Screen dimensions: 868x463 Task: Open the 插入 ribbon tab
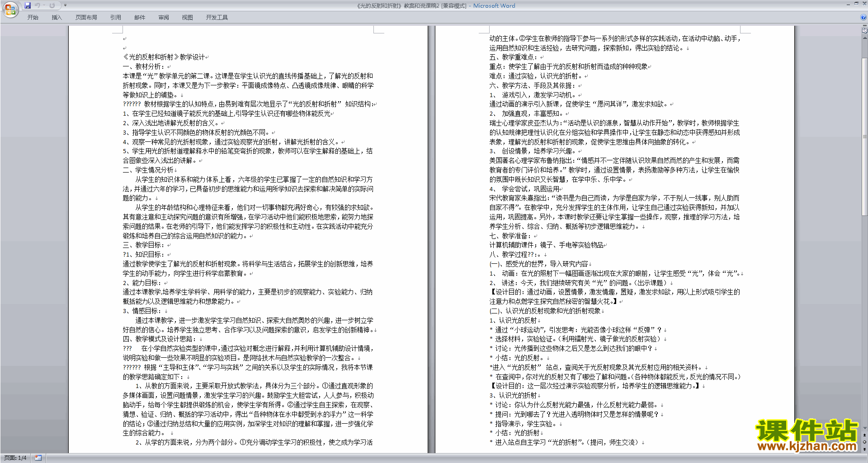click(57, 17)
